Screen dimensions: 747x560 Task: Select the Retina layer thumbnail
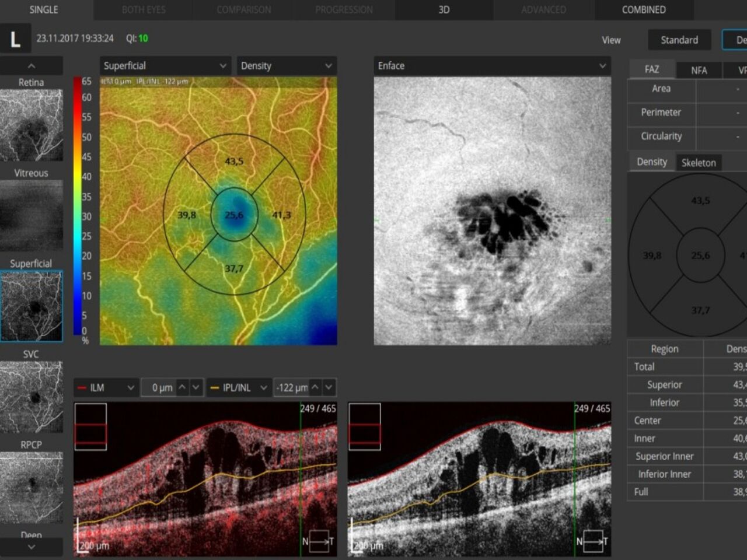pyautogui.click(x=32, y=125)
